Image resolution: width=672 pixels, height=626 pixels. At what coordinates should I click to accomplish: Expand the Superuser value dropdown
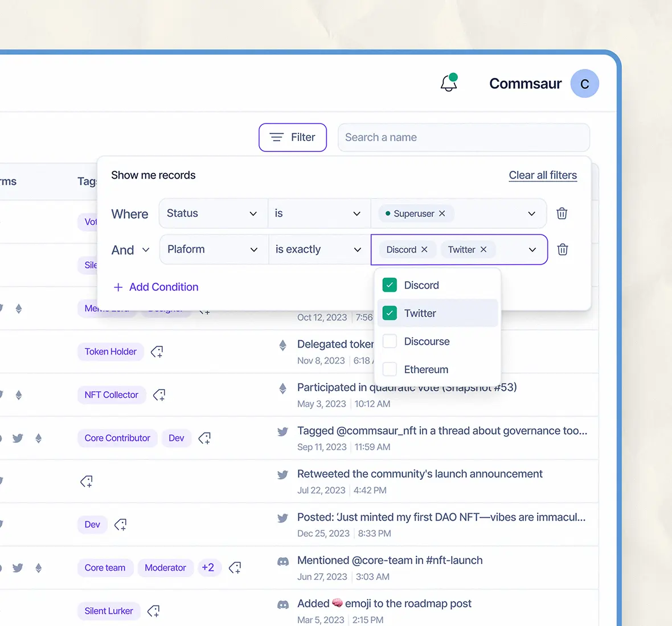[x=531, y=213]
